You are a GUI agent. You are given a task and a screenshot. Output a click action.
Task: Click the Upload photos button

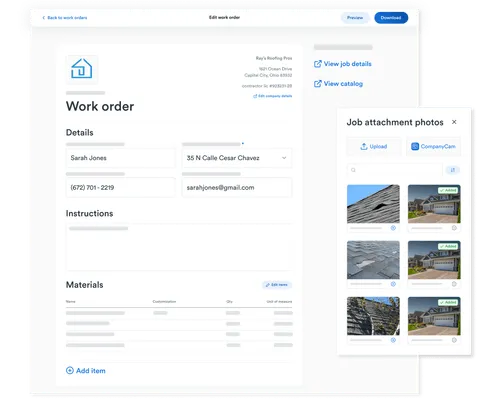coord(374,146)
